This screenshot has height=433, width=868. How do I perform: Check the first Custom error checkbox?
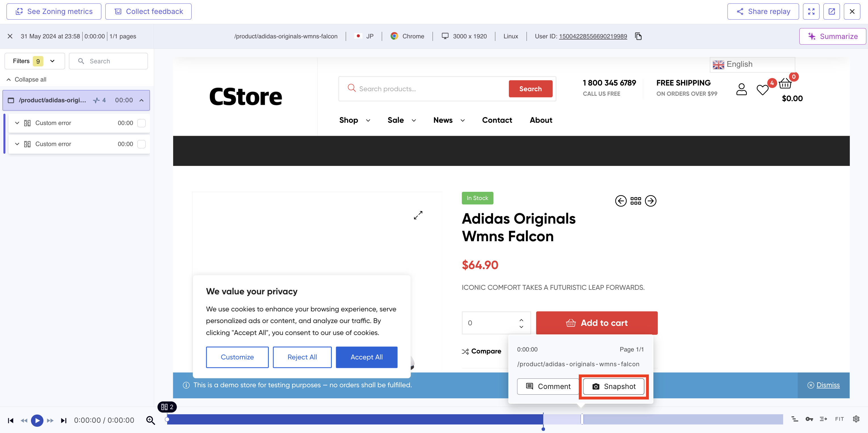click(x=142, y=123)
